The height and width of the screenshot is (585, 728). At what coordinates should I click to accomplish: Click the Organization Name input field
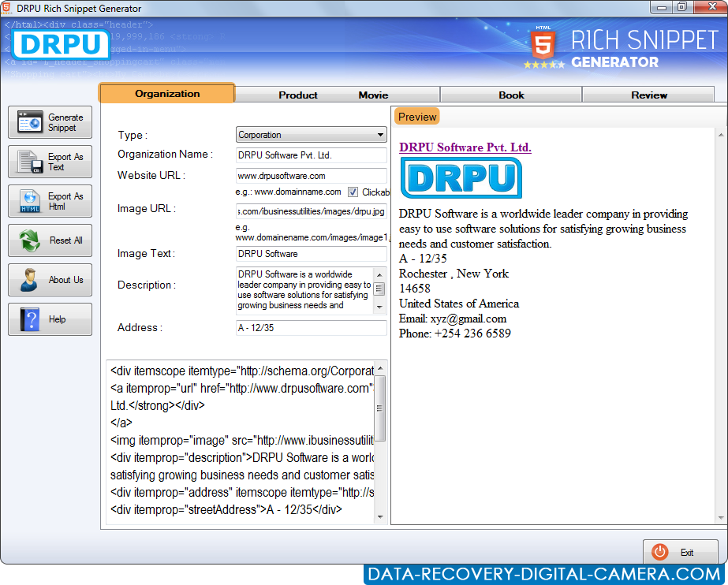point(311,155)
